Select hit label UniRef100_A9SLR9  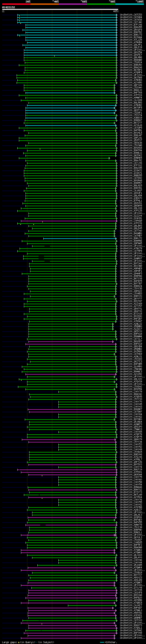[x=131, y=580]
